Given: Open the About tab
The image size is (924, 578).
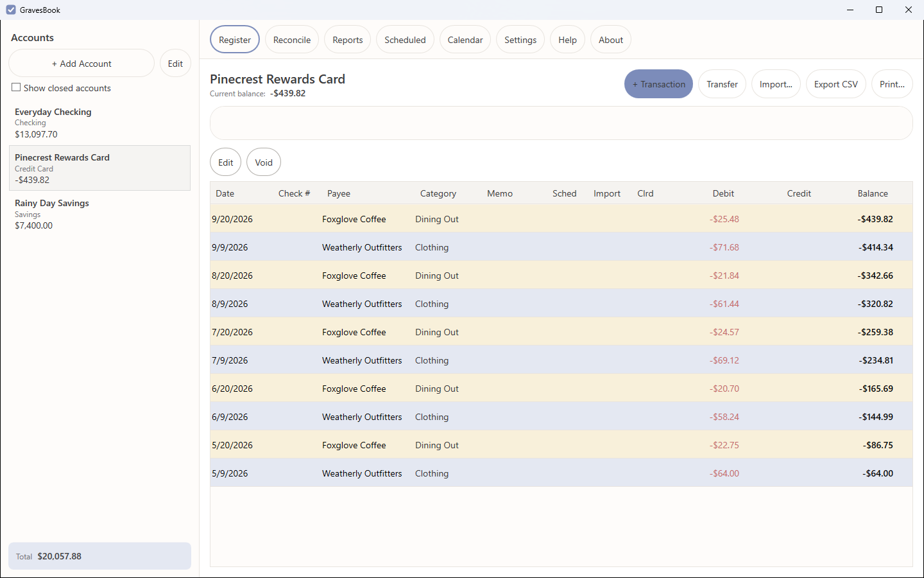Looking at the screenshot, I should (611, 40).
